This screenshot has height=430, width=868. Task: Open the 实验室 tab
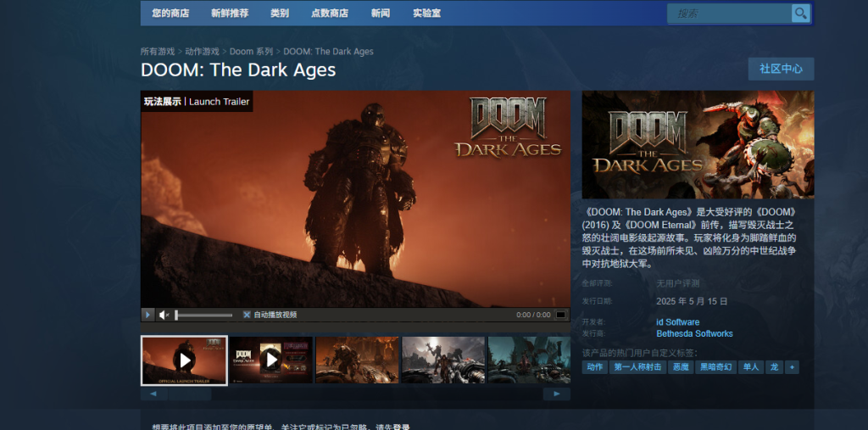click(427, 14)
